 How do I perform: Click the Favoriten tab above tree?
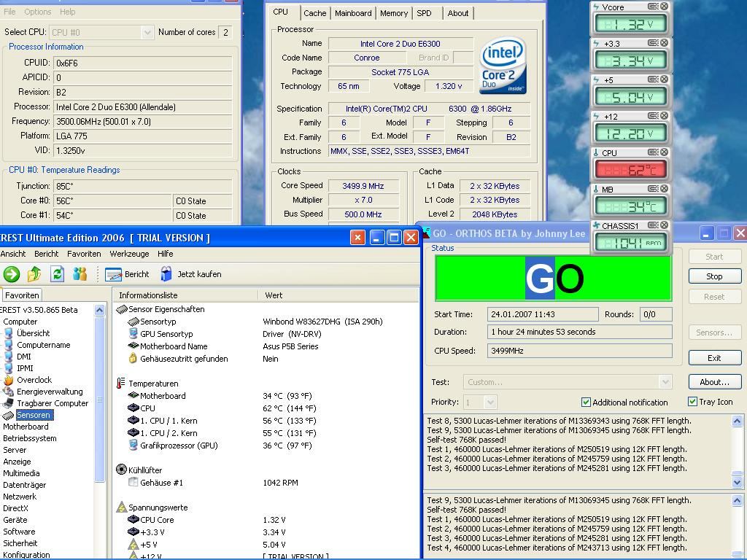point(22,295)
